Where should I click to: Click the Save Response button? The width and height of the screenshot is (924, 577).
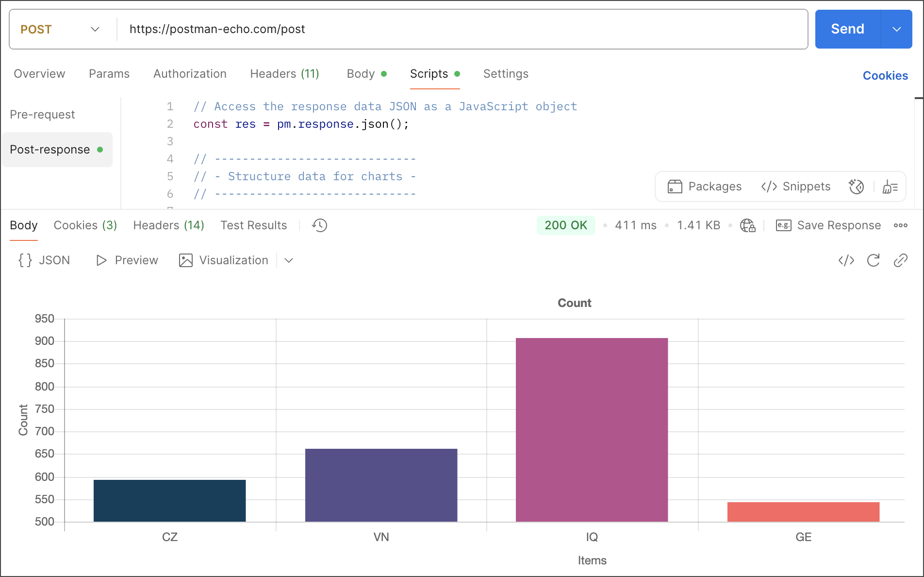[828, 225]
